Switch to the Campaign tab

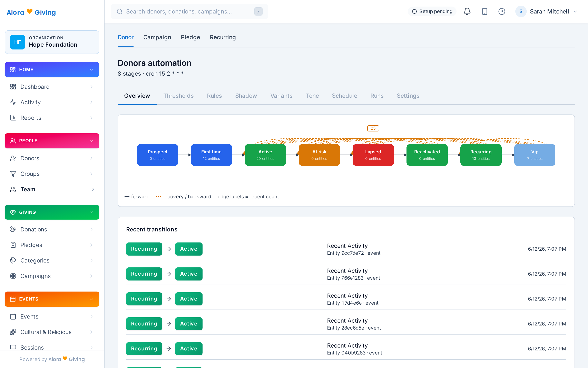157,37
